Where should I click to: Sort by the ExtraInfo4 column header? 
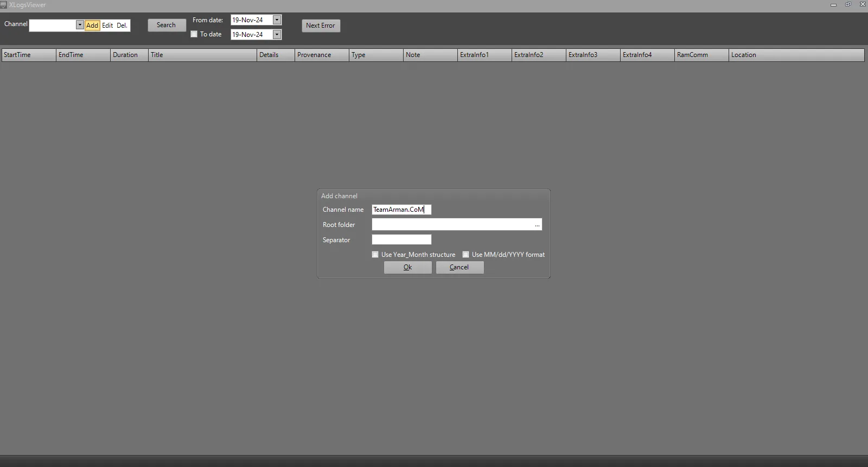pos(647,55)
